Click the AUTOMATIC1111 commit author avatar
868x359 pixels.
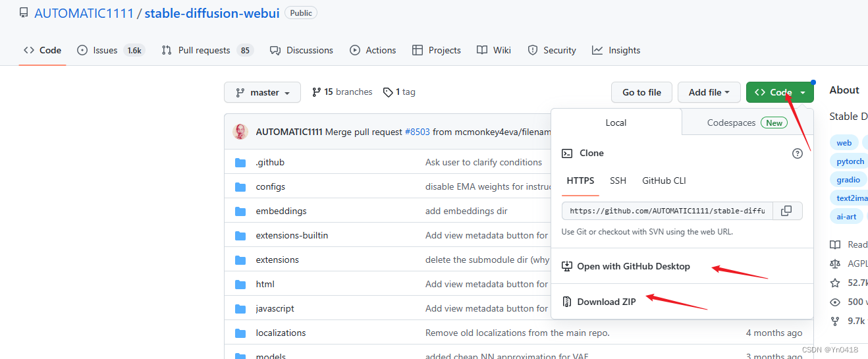tap(240, 132)
